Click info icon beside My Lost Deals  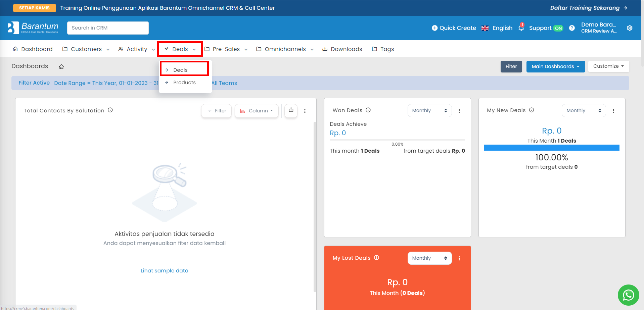click(376, 258)
